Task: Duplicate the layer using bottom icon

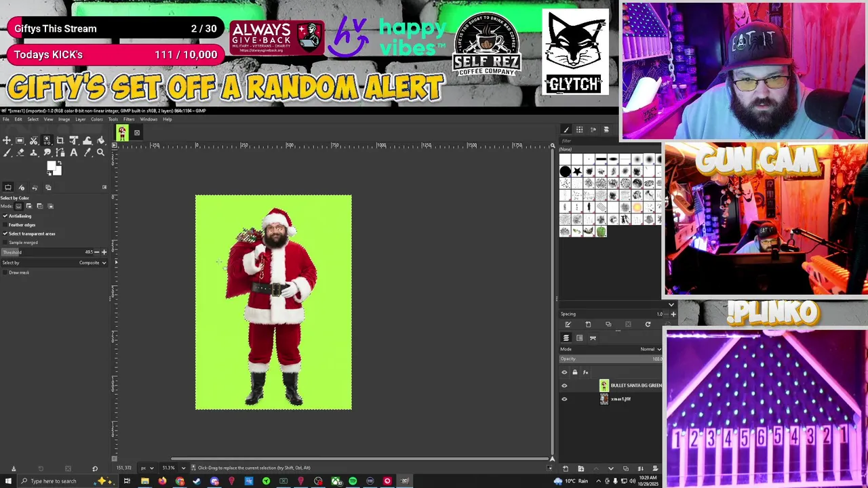Action: 625,468
